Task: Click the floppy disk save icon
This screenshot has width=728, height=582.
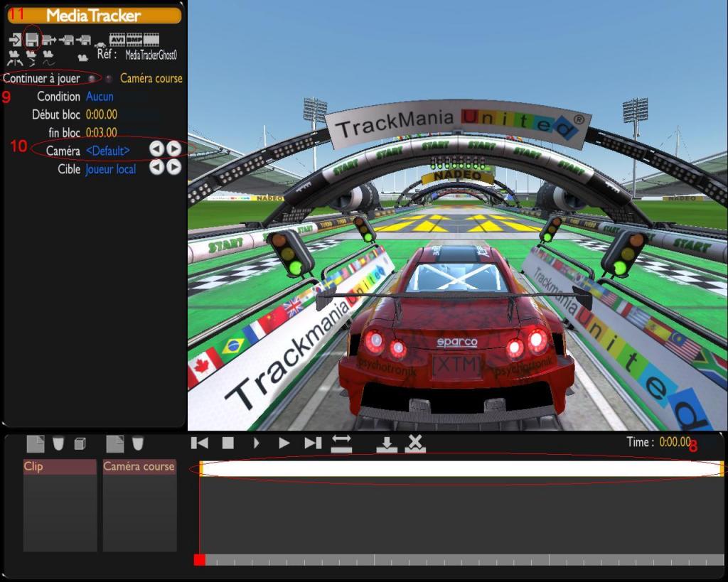Action: (31, 40)
